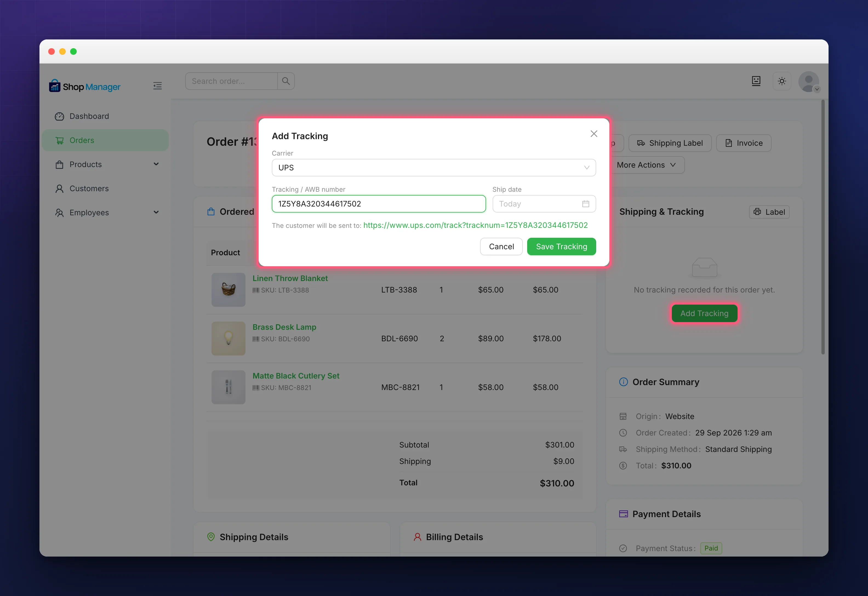The height and width of the screenshot is (596, 868).
Task: Click the Label print button
Action: tap(769, 212)
